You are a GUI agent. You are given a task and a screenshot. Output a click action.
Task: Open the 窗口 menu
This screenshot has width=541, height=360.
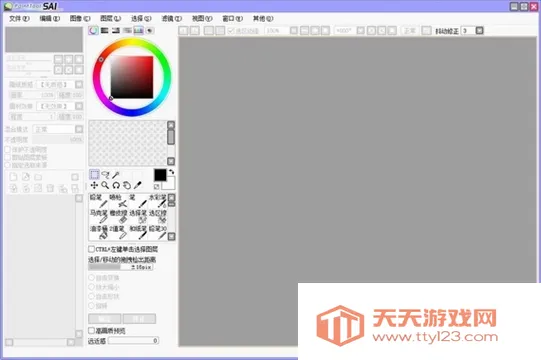click(232, 19)
